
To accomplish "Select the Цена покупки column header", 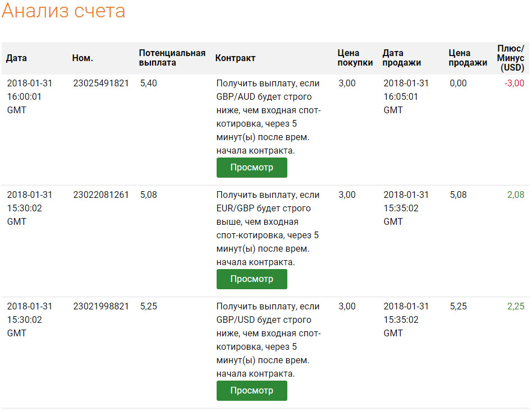I will pyautogui.click(x=355, y=58).
